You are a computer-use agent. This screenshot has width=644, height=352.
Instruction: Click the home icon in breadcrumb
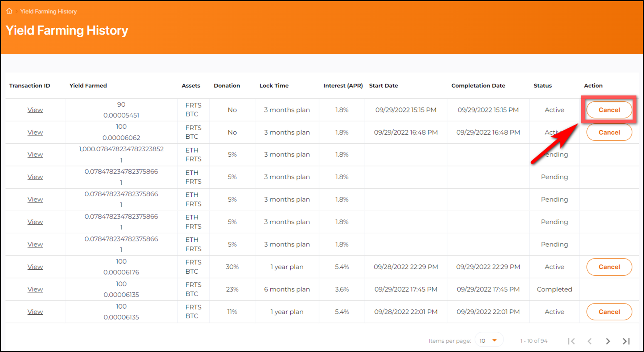9,11
